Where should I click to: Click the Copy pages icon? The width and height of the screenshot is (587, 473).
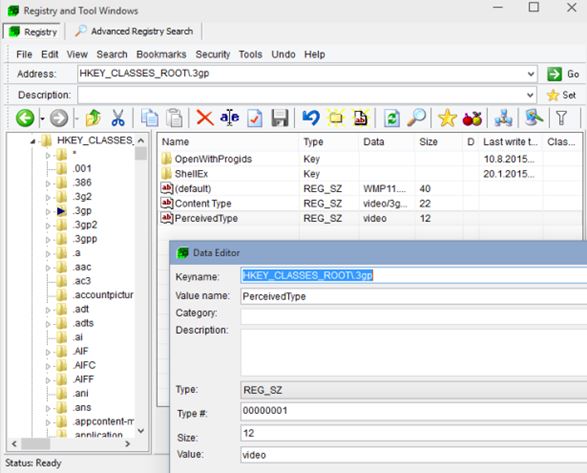[x=149, y=118]
